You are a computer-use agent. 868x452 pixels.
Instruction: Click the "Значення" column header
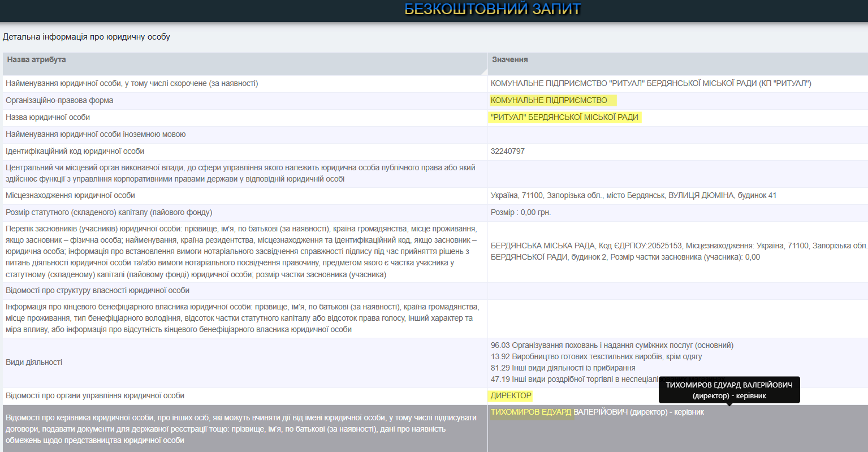(509, 59)
